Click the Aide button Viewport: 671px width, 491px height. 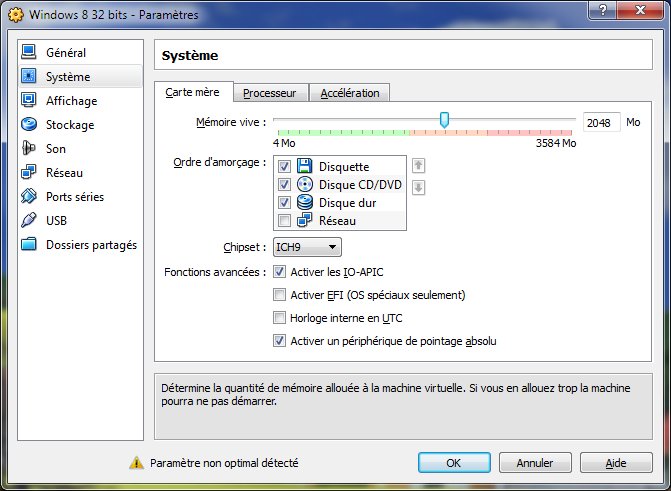point(616,463)
